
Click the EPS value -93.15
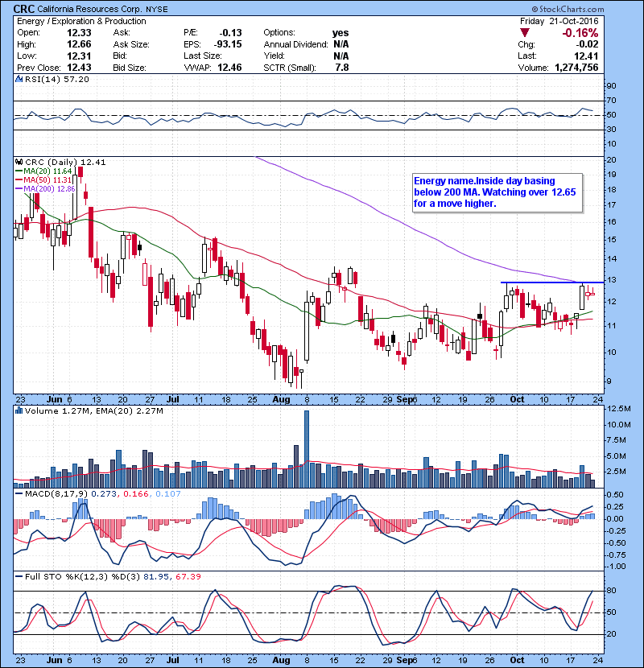pos(228,44)
